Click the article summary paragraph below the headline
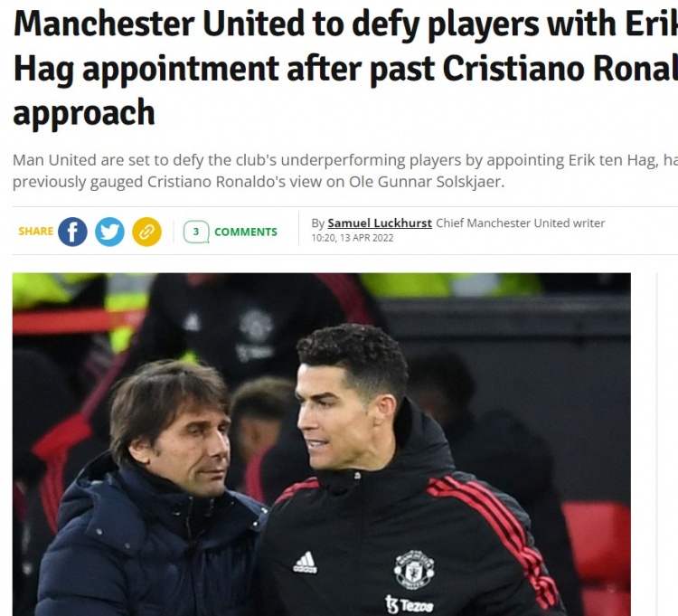678x616 pixels. point(345,171)
